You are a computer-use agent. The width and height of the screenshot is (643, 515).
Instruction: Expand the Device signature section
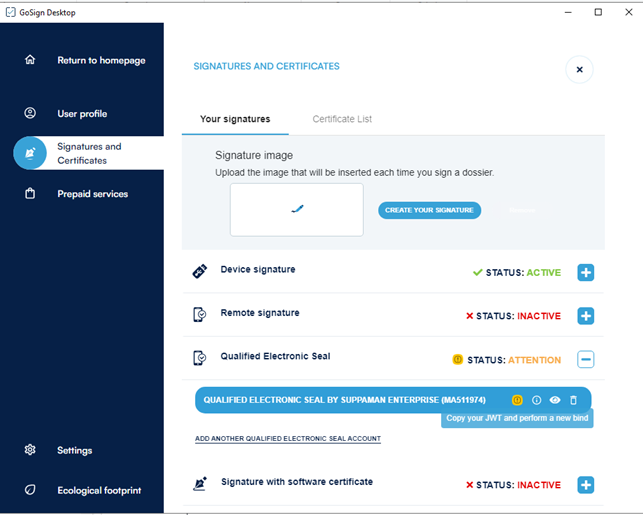586,272
